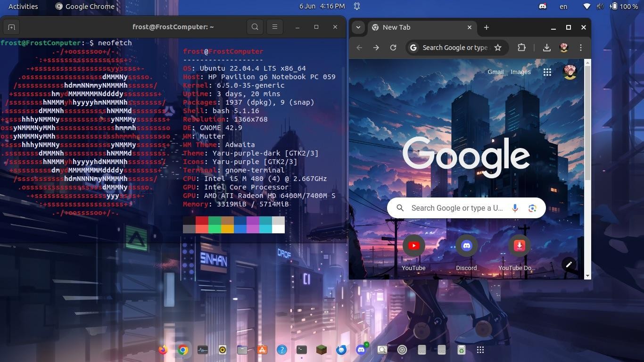Launch Firefox from the dock

pos(163,350)
